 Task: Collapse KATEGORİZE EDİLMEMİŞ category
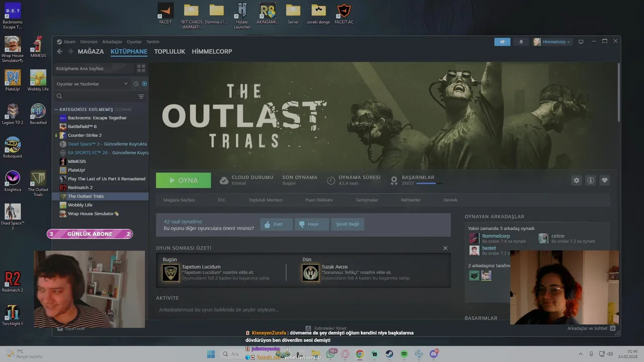coord(56,109)
